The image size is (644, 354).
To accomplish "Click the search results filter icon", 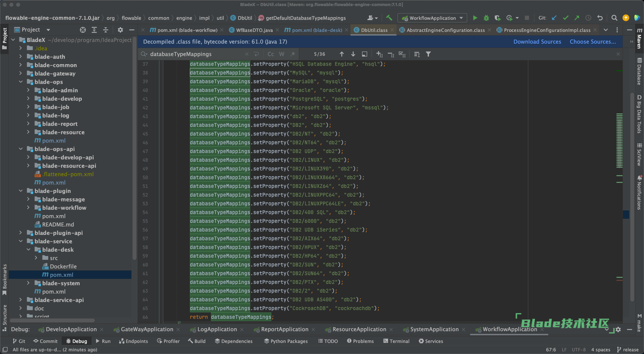I will (x=428, y=54).
